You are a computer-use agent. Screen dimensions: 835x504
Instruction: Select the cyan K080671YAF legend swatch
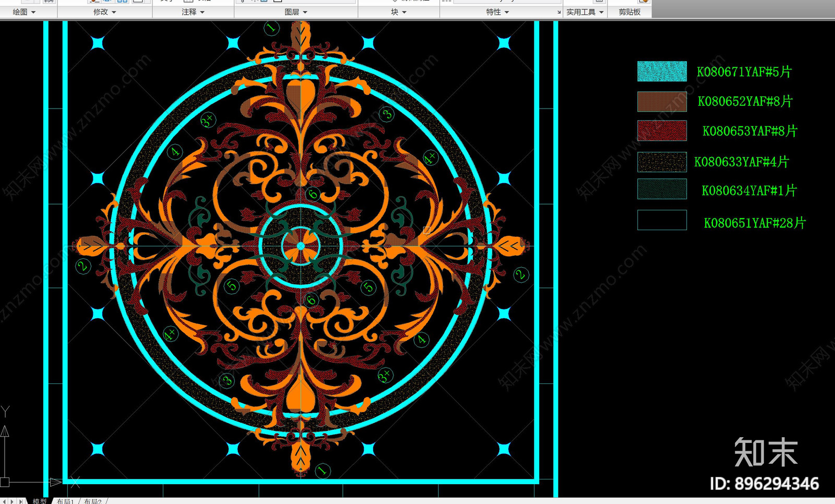[662, 71]
